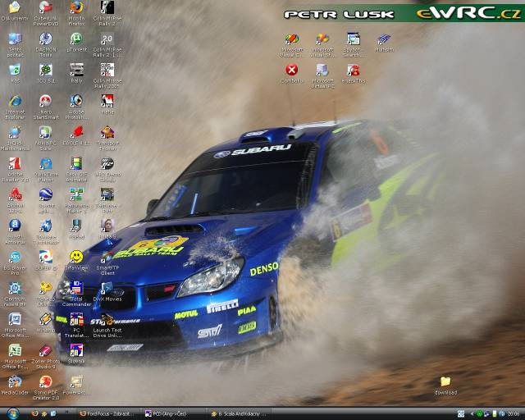Open the SmartFTP Client shortcut

point(107,257)
